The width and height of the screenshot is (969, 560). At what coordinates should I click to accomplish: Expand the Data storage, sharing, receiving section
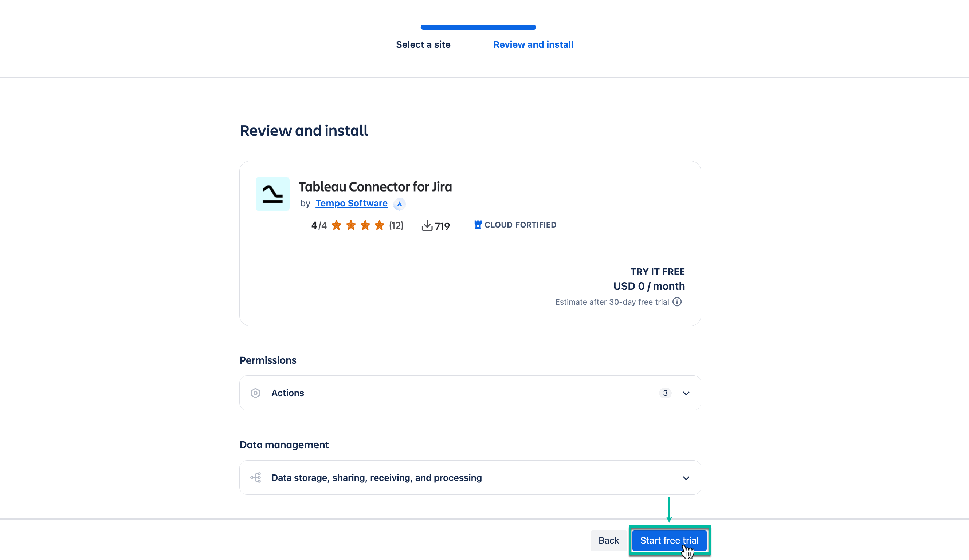[686, 478]
